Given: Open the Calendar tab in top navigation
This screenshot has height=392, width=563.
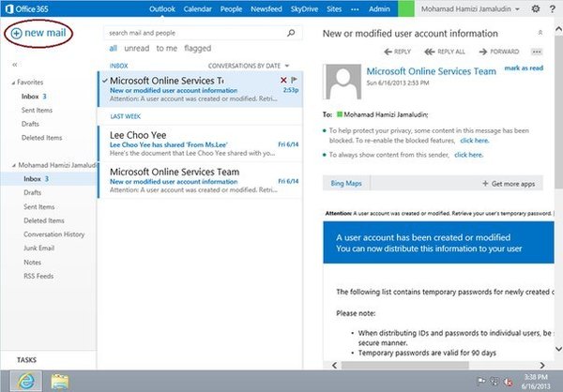Looking at the screenshot, I should point(200,9).
